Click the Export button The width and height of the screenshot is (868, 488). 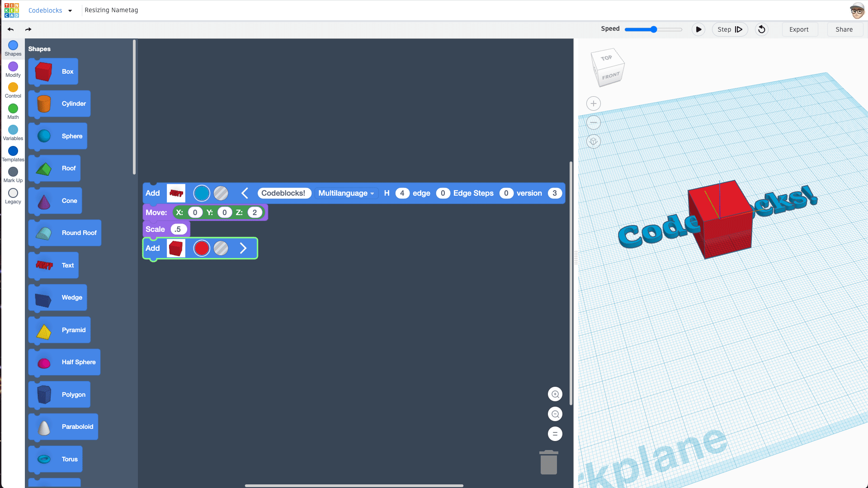click(x=799, y=29)
